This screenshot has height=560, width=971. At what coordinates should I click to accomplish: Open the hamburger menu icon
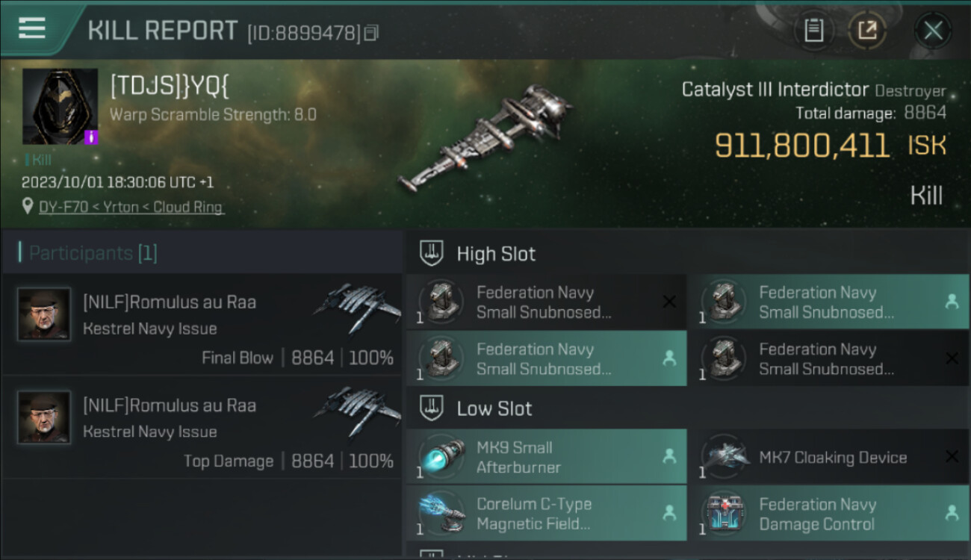pyautogui.click(x=31, y=28)
